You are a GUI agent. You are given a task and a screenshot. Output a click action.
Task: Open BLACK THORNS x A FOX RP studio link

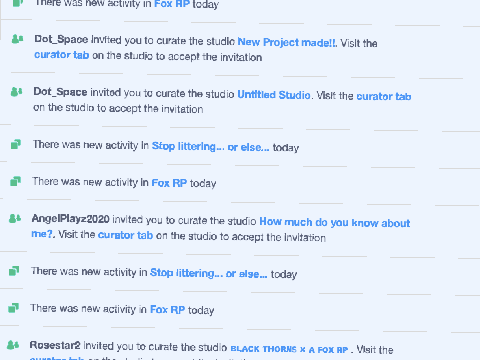coord(289,349)
